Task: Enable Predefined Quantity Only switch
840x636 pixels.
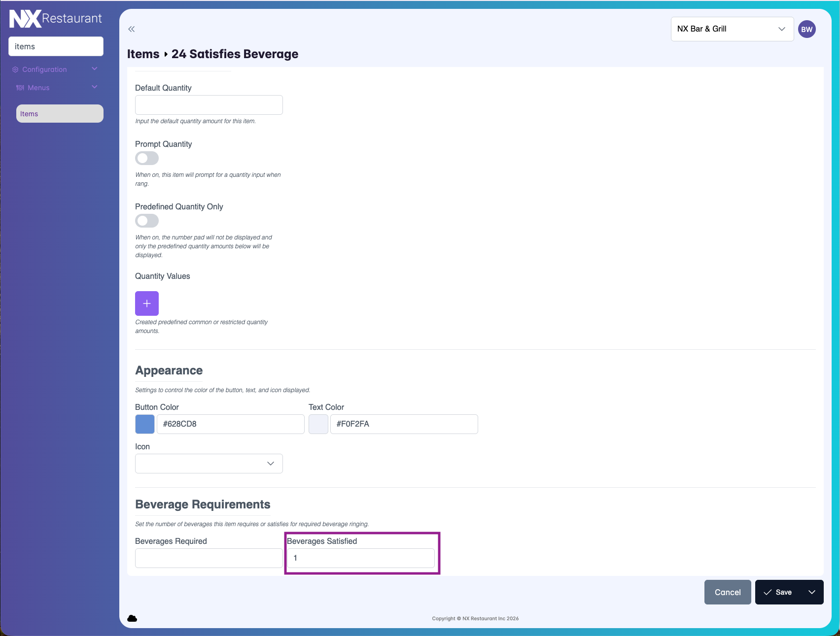Action: (x=147, y=221)
